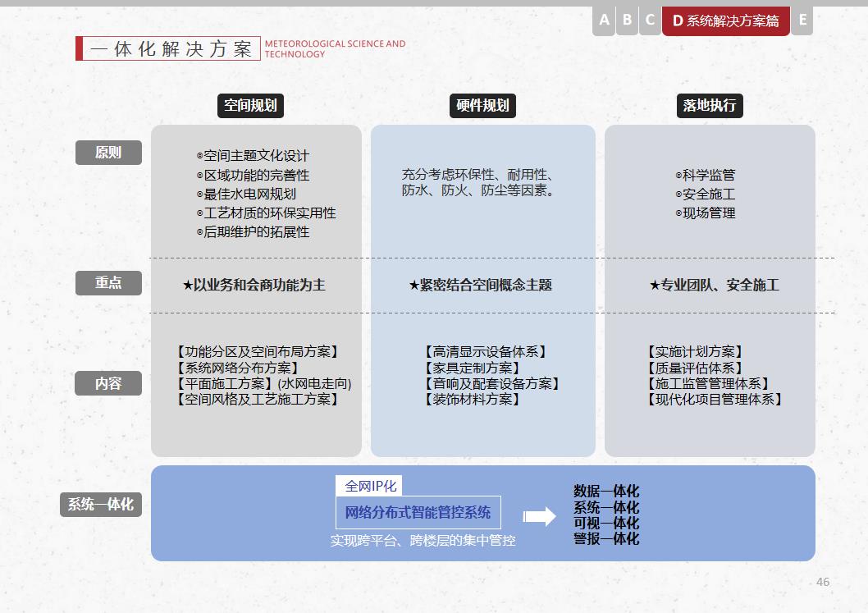This screenshot has width=868, height=613.
Task: Click the ★以业务和会商功能为主 text
Action: pos(254,286)
